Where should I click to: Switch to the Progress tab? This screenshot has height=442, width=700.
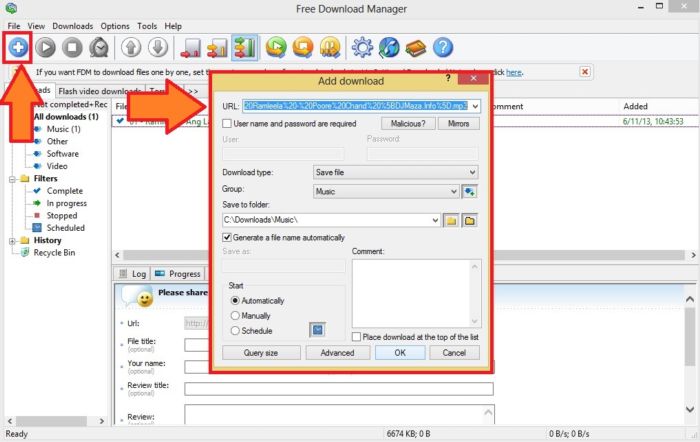tap(178, 274)
